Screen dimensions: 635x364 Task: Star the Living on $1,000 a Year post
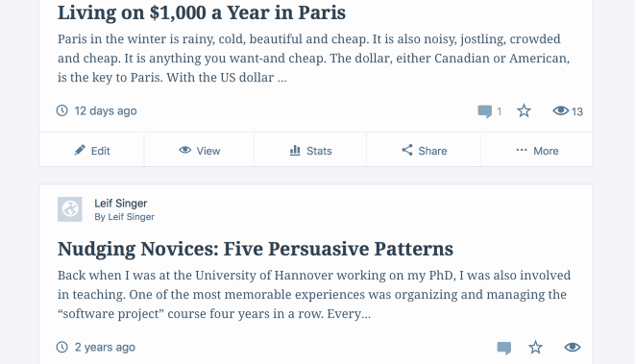coord(524,110)
